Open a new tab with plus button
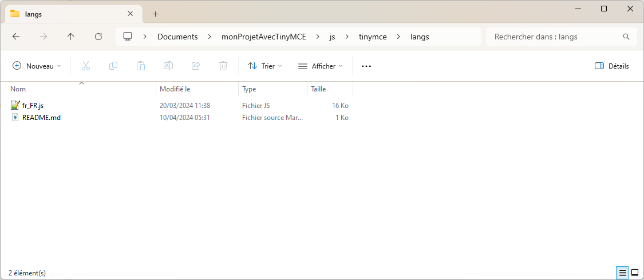Image resolution: width=644 pixels, height=280 pixels. [155, 14]
